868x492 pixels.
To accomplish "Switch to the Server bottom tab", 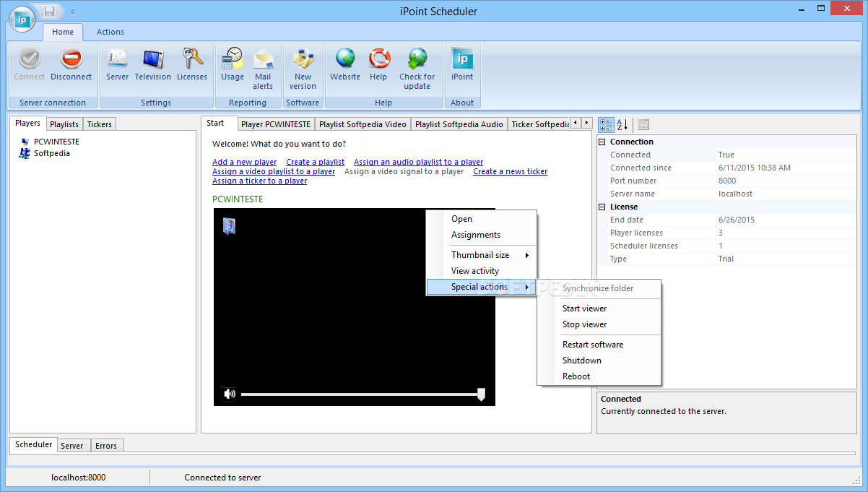I will (71, 446).
